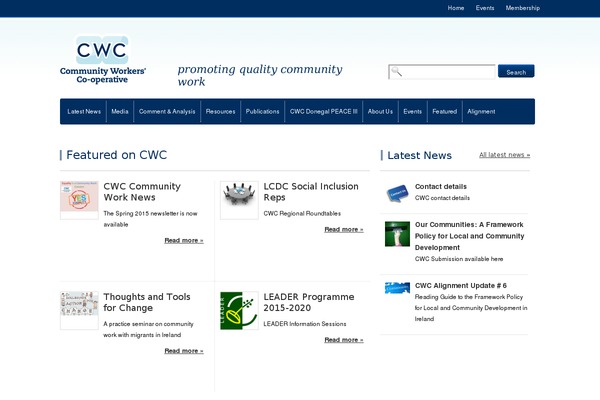Open the Media menu item
The image size is (600, 400).
(120, 111)
